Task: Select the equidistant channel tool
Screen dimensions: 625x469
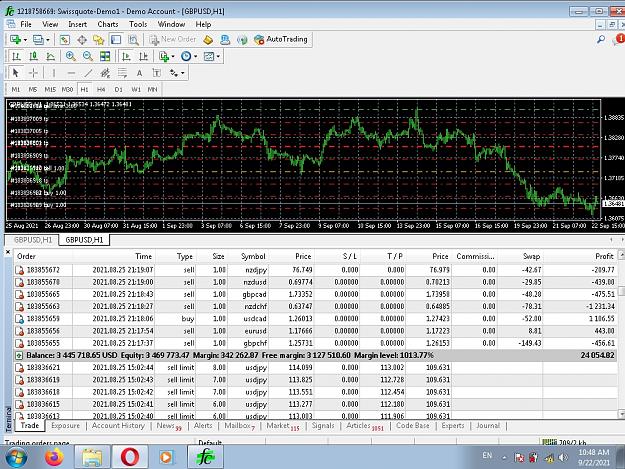Action: coord(105,73)
